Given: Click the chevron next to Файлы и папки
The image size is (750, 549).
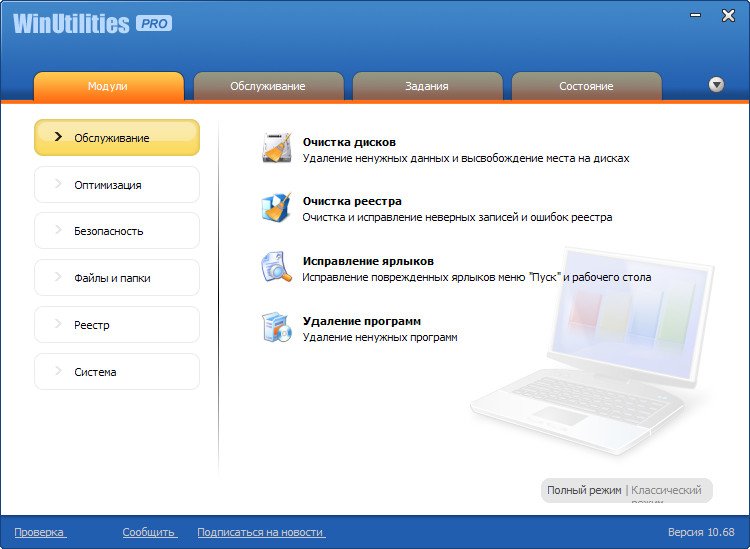Looking at the screenshot, I should [58, 277].
